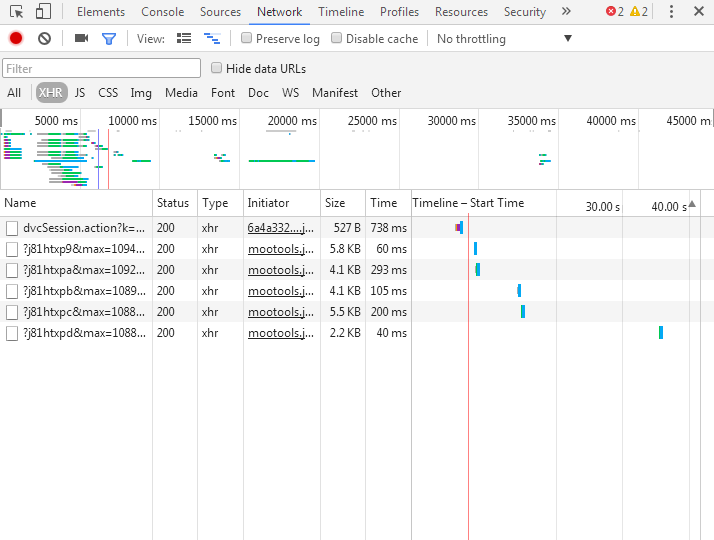Sort by Timeline column arrow

tap(691, 204)
